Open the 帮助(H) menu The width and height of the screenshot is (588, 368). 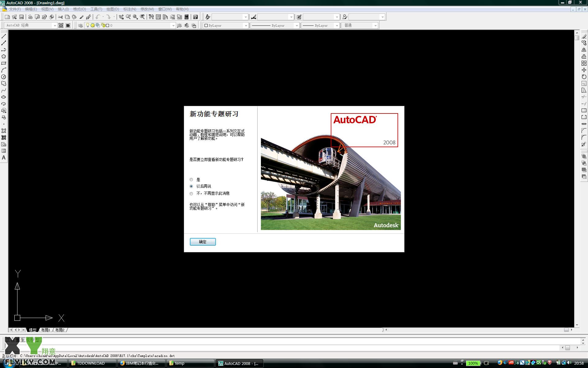[182, 9]
